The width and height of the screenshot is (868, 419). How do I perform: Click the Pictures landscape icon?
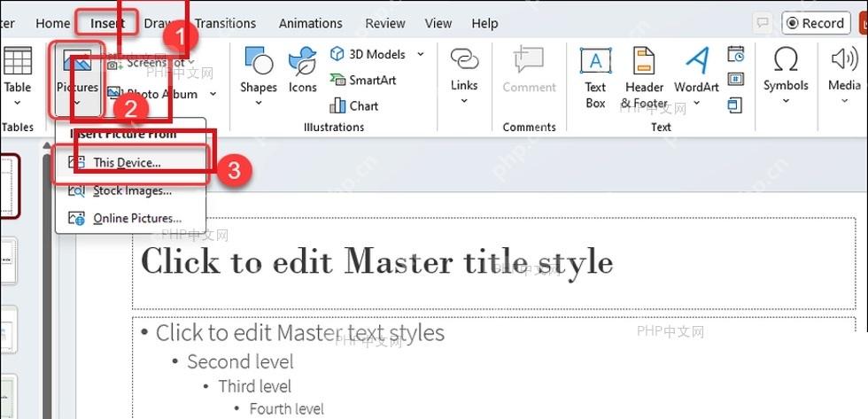[x=78, y=61]
